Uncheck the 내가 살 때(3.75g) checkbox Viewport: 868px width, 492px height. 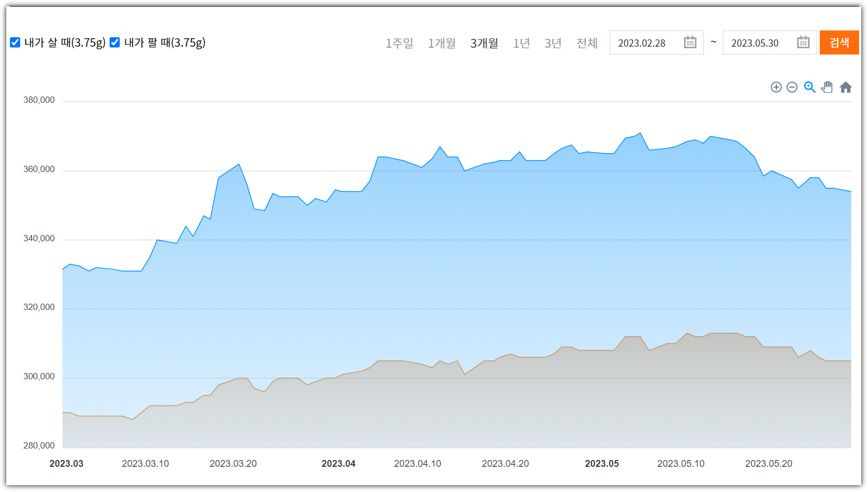click(x=15, y=42)
